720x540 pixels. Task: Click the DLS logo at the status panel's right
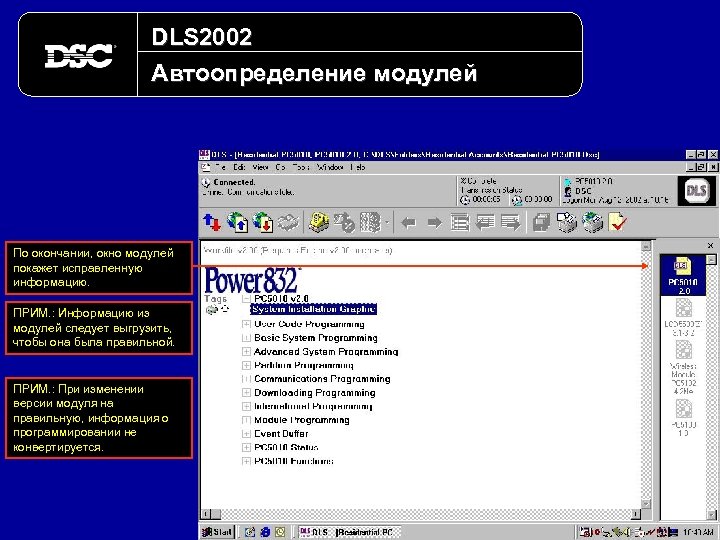coord(696,190)
